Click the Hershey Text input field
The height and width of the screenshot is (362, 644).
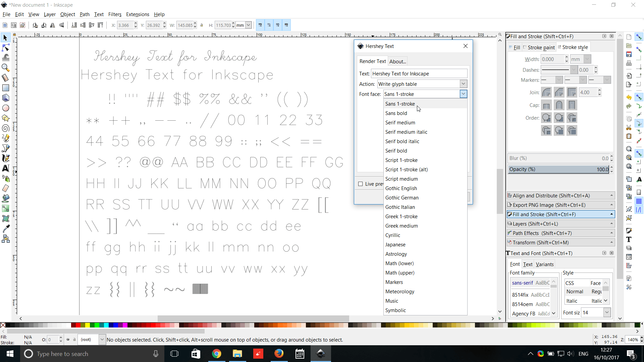tap(419, 74)
